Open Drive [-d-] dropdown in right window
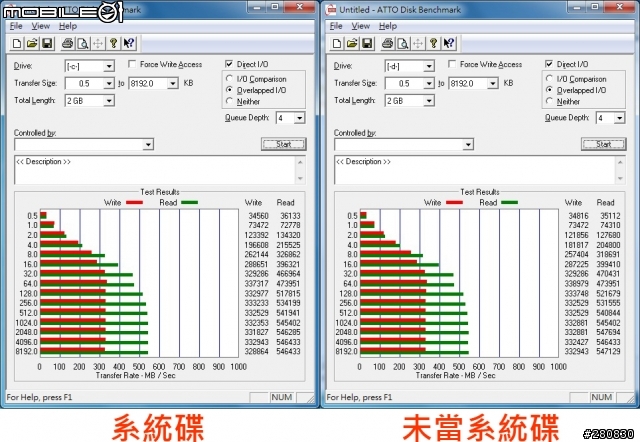This screenshot has width=640, height=442. [x=429, y=66]
